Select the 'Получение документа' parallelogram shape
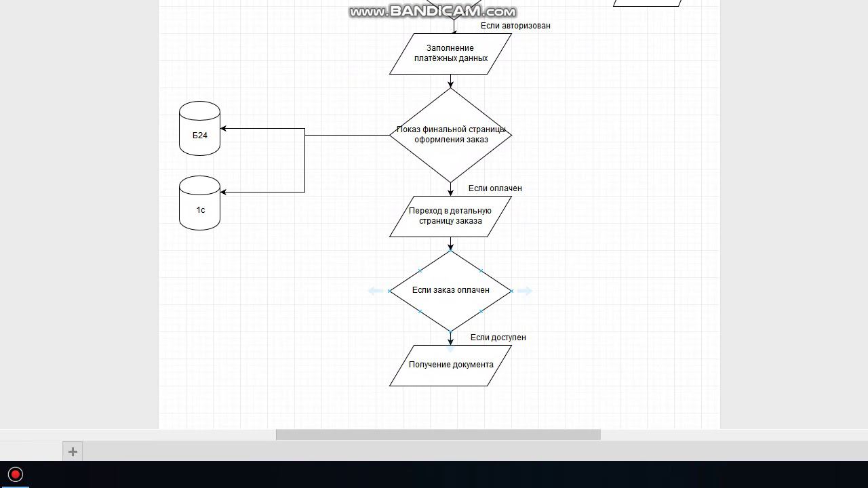Viewport: 868px width, 488px height. pos(450,365)
